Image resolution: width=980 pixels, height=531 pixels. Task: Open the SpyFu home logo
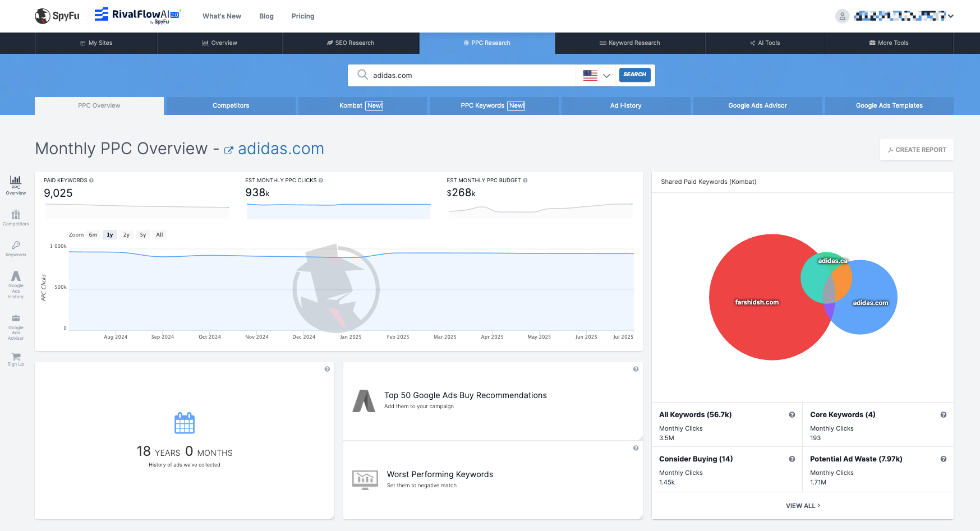click(x=57, y=16)
